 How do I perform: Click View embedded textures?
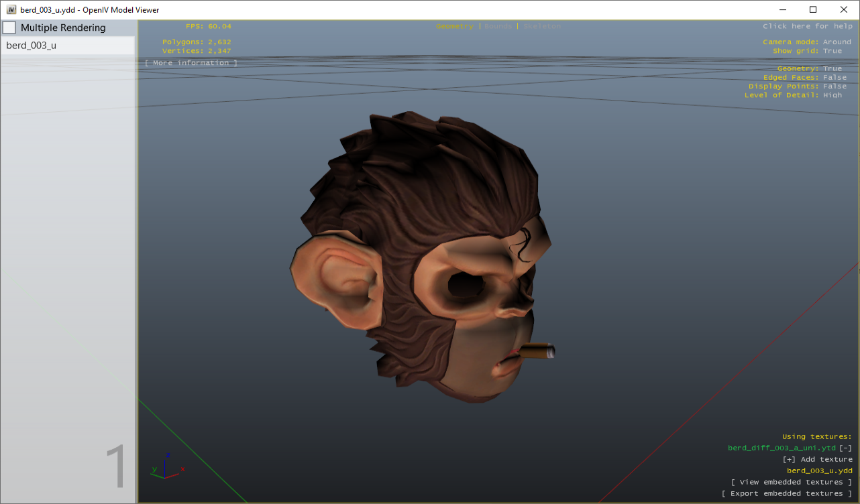[791, 482]
